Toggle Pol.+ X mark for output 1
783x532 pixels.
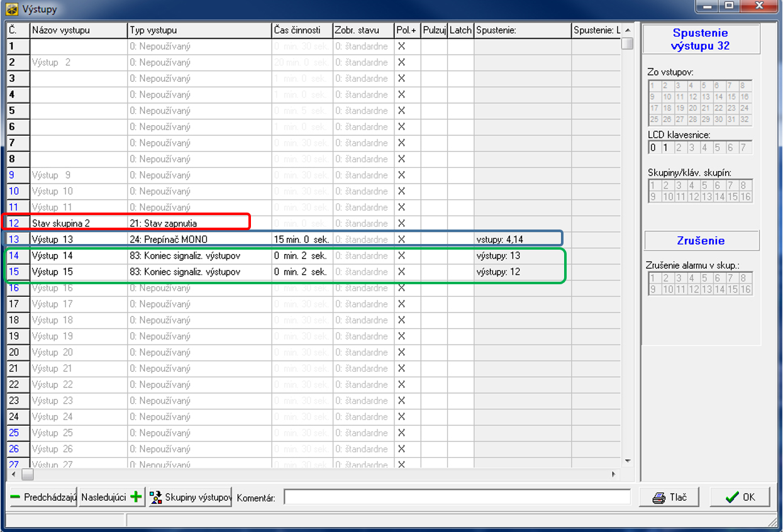tap(401, 47)
